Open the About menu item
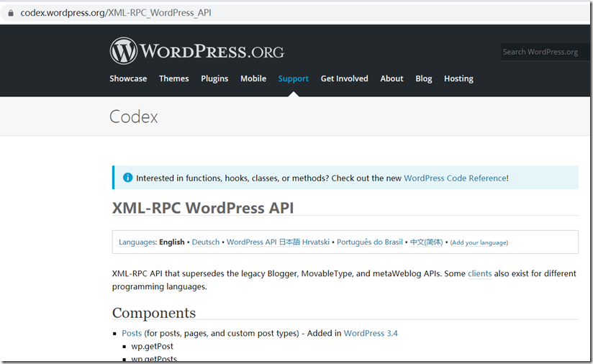The height and width of the screenshot is (364, 593). (x=391, y=78)
